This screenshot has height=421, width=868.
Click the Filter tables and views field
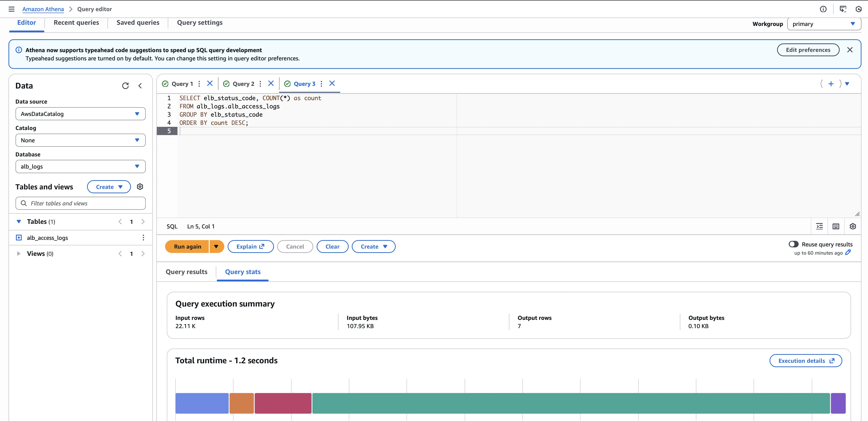point(81,203)
